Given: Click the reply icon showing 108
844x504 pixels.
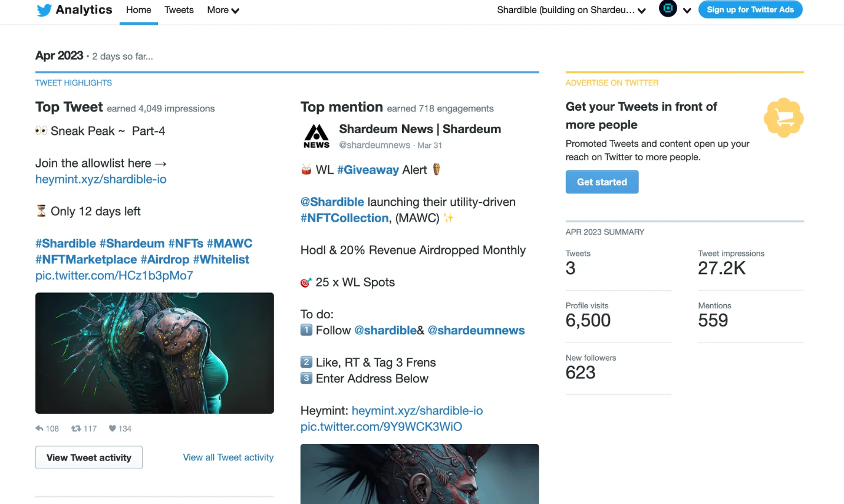Looking at the screenshot, I should pos(39,429).
